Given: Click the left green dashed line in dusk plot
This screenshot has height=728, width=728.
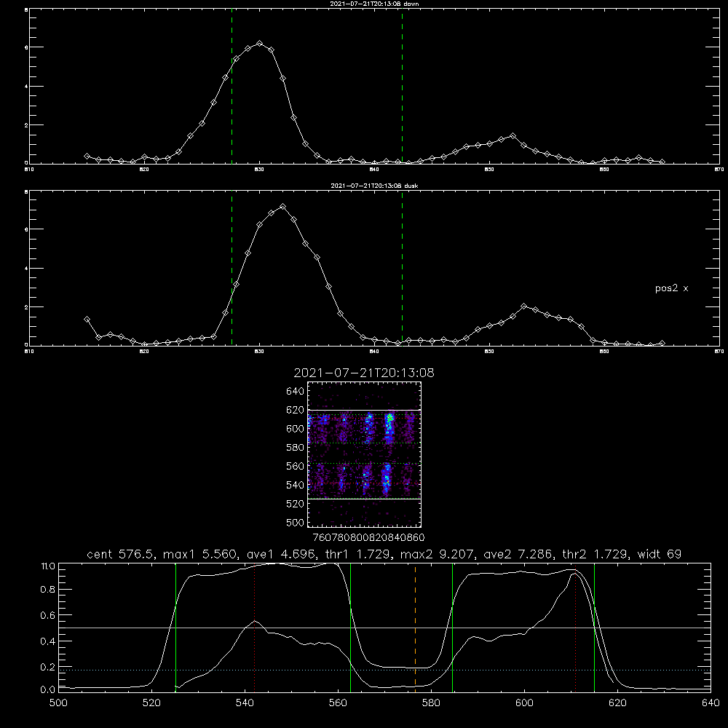Looking at the screenshot, I should (x=232, y=268).
